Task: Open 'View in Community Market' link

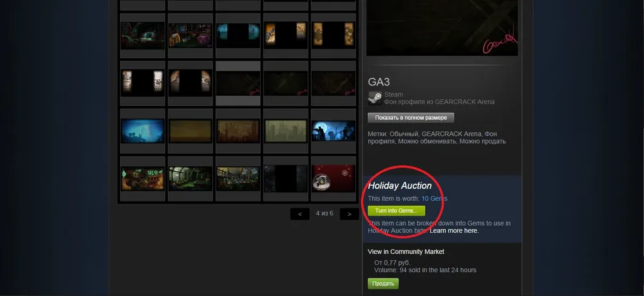Action: (406, 252)
